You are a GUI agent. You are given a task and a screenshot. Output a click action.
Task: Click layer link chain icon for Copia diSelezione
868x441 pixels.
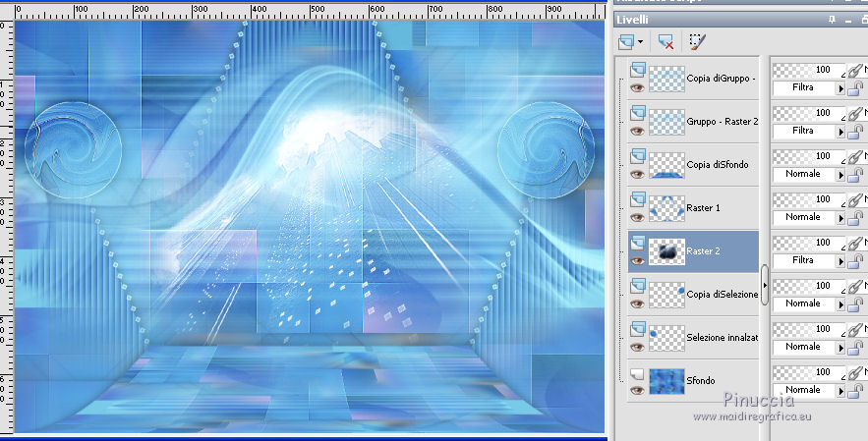coord(856,286)
